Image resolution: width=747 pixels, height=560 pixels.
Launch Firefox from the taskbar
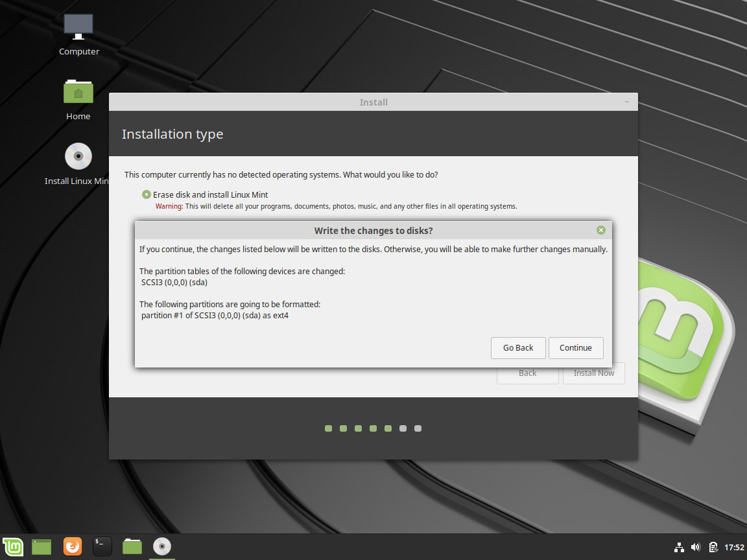(x=73, y=546)
